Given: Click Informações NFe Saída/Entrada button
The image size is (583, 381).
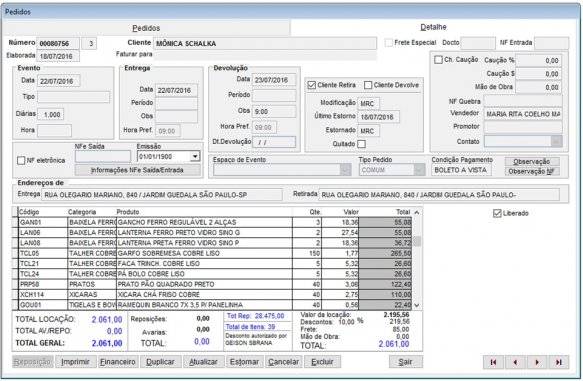Looking at the screenshot, I should [138, 170].
